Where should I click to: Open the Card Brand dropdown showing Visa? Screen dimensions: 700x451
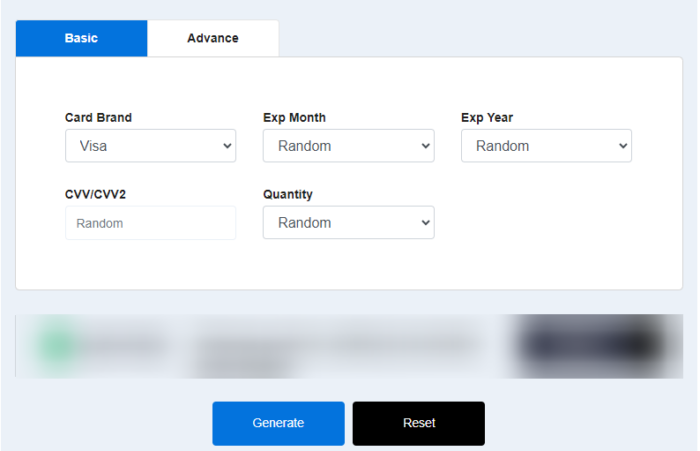click(150, 146)
